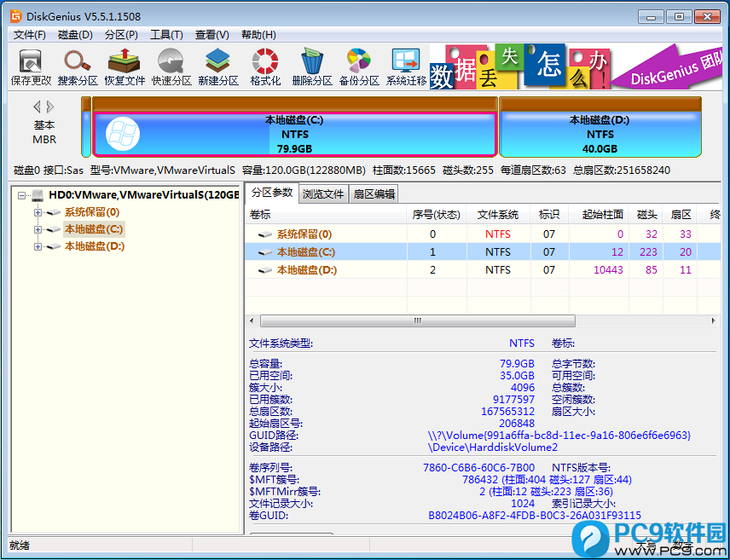Sort by the 序号(状态) column header
Screen dimensions: 730x560
[437, 215]
